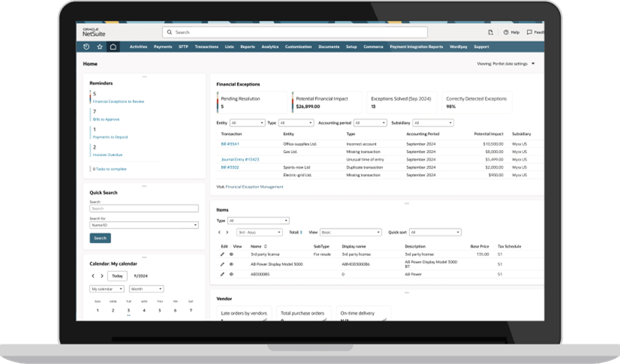Click eye icon for AB Power Display row
This screenshot has width=620, height=364.
pos(231,264)
